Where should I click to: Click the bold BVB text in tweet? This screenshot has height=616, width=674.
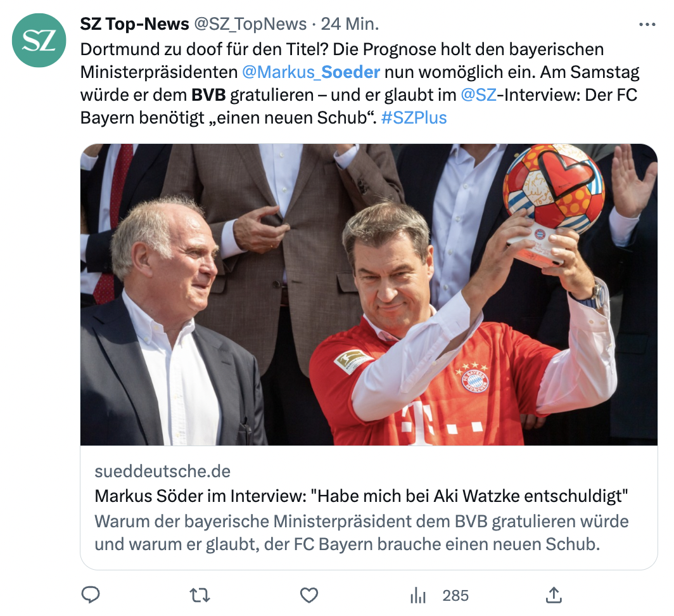[208, 94]
